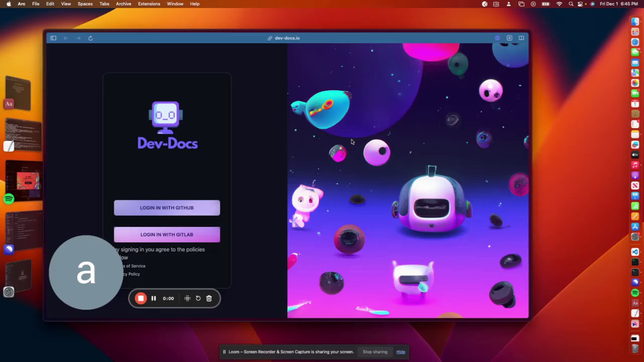This screenshot has height=362, width=644.
Task: Open the Loom grid options icon
Action: (187, 299)
